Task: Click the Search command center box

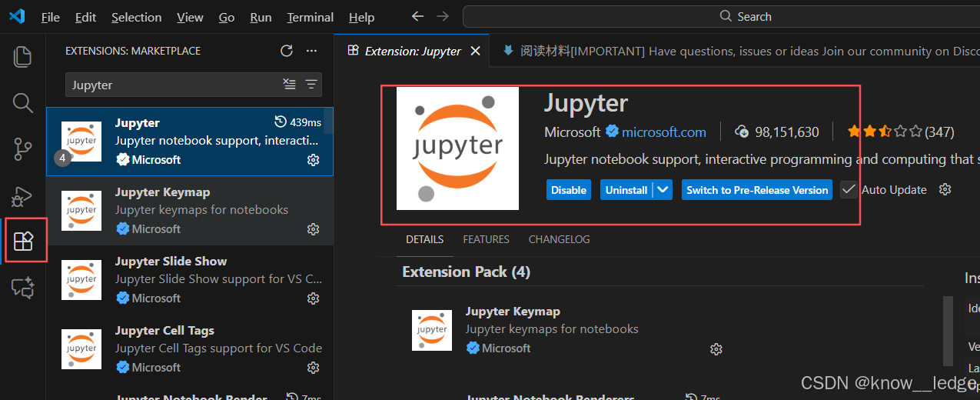Action: [722, 16]
